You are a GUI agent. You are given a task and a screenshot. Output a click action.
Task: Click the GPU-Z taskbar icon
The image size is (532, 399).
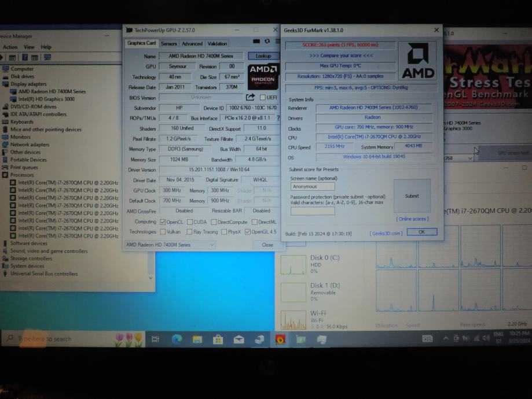(x=300, y=339)
